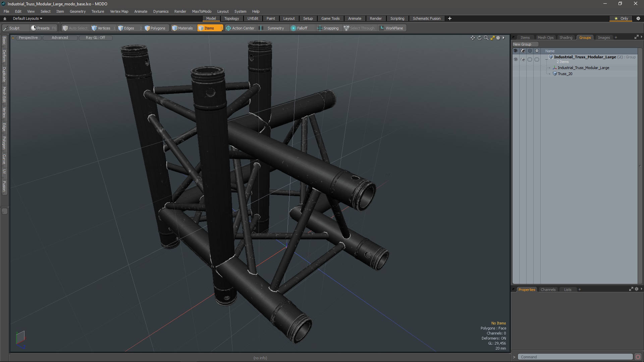The height and width of the screenshot is (362, 644).
Task: Open the Advanced shading style dropdown
Action: (60, 38)
